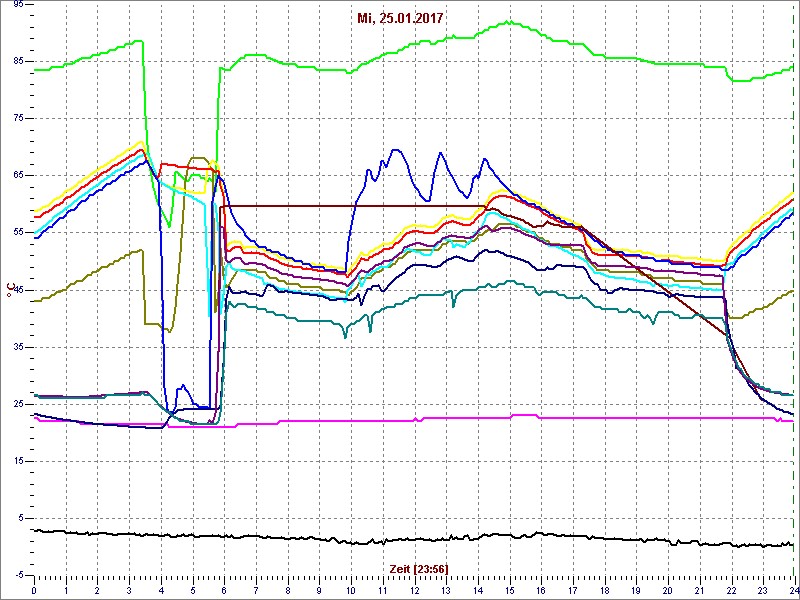
Task: Select the y-axis value 85
Action: (x=17, y=61)
